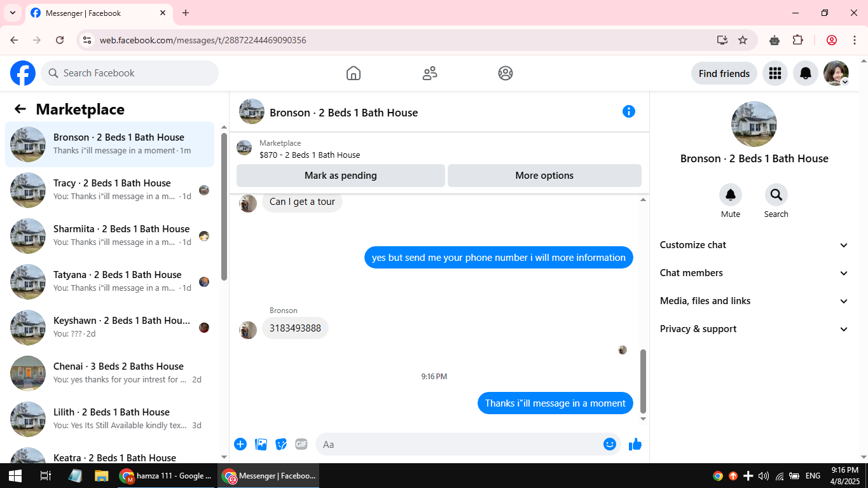868x488 pixels.
Task: Go back using the Marketplace arrow
Action: tap(20, 109)
